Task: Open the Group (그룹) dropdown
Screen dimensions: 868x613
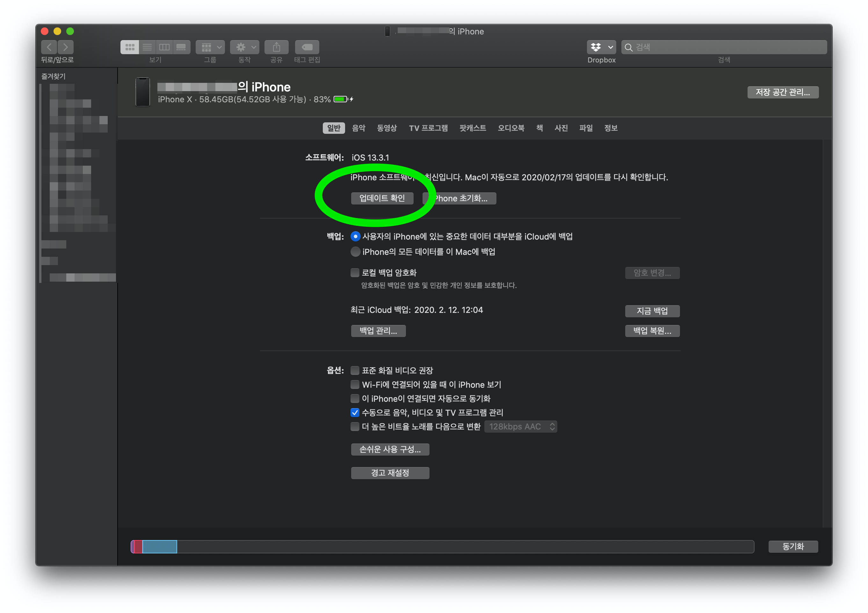Action: point(210,47)
